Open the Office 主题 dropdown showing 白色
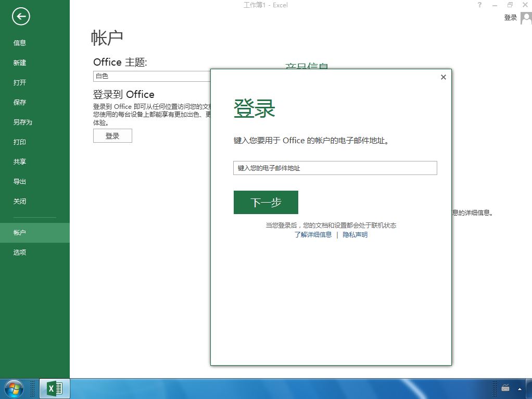 point(151,76)
